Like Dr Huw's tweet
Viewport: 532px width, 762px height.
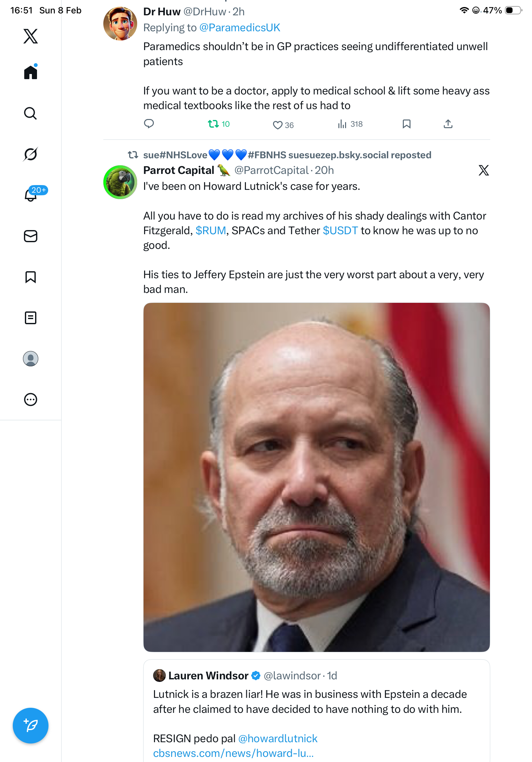[277, 125]
